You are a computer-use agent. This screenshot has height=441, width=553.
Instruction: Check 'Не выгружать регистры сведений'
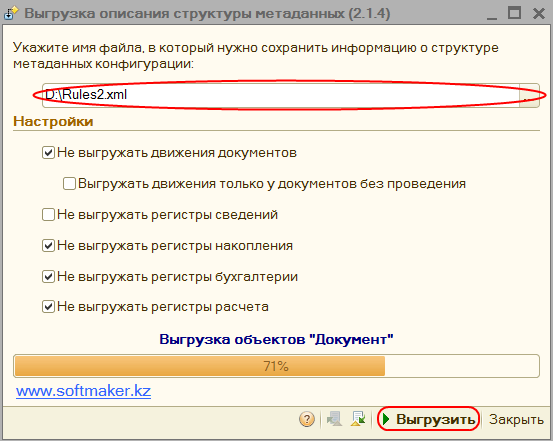[48, 215]
